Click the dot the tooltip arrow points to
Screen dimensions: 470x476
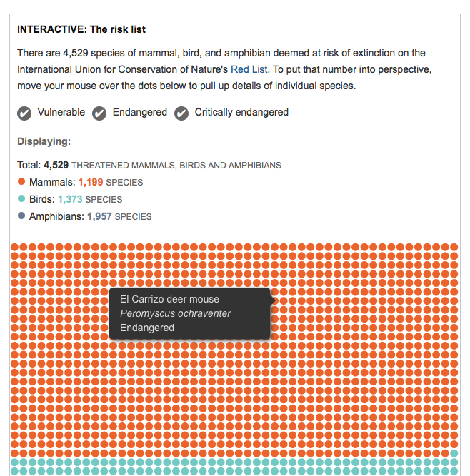pyautogui.click(x=275, y=301)
